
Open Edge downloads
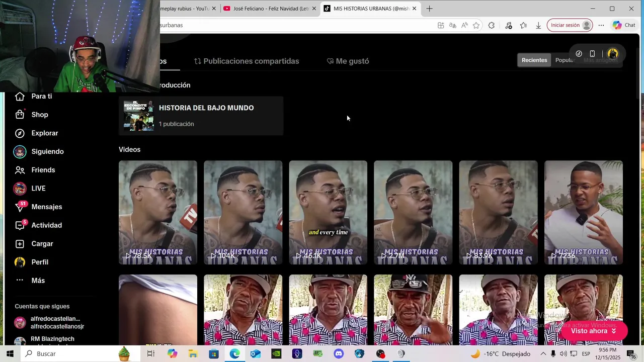click(538, 25)
